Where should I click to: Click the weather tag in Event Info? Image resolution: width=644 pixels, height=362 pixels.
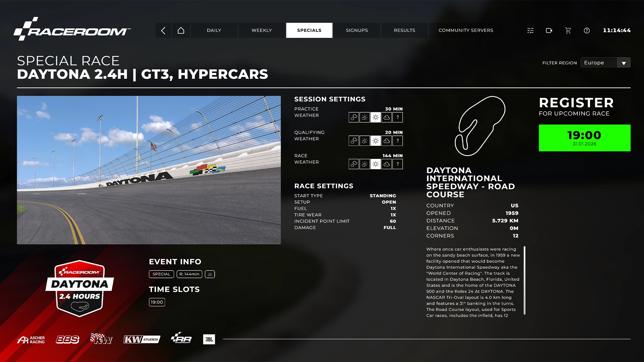[x=210, y=274]
